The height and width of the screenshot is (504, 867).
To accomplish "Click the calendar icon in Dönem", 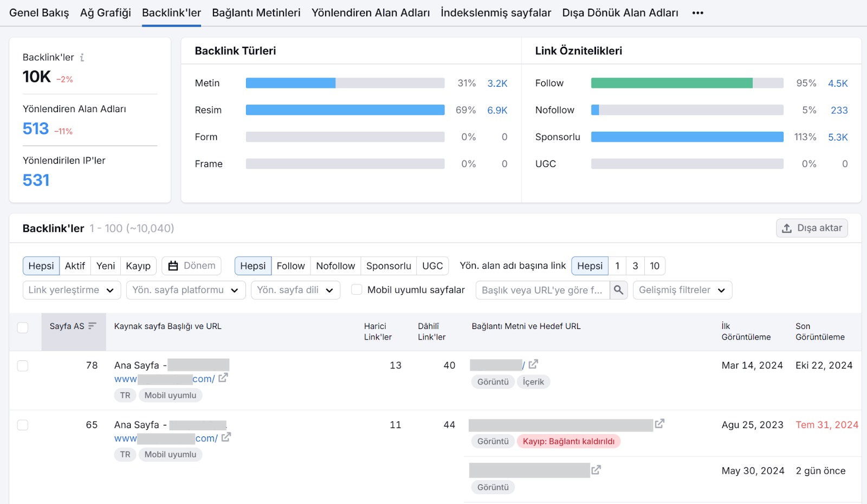I will (173, 266).
